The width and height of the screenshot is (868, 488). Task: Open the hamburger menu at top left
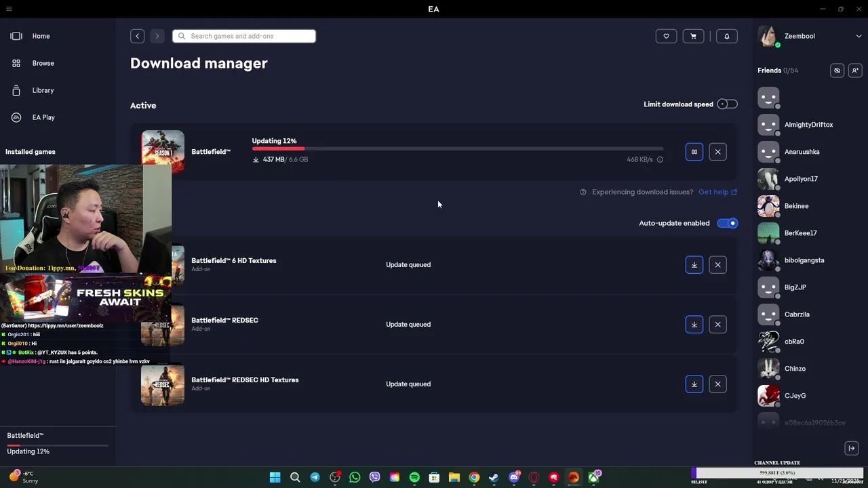[9, 9]
